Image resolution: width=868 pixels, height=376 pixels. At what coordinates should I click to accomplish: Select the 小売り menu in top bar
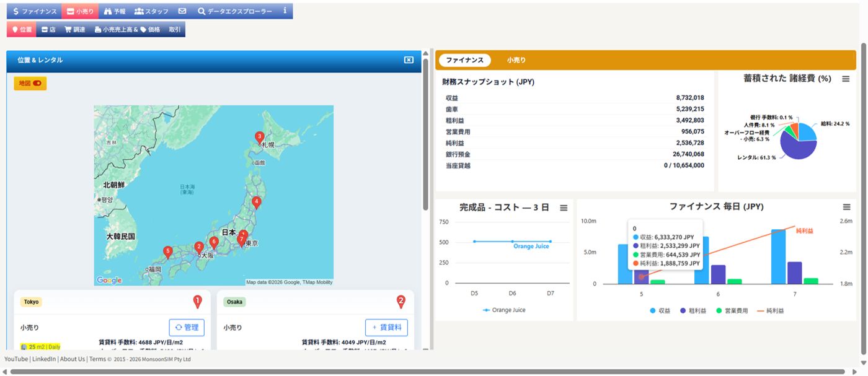click(x=79, y=11)
